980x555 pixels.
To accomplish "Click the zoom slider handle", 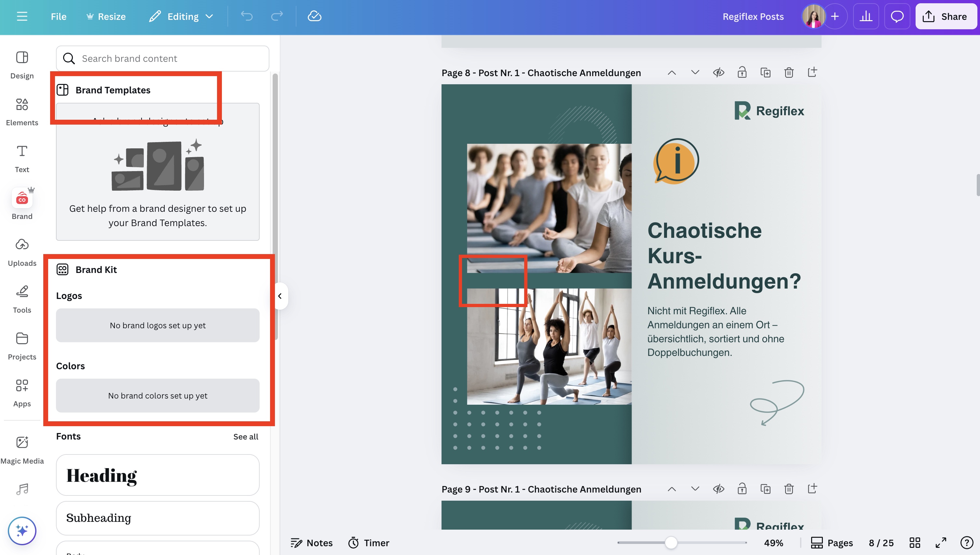I will pyautogui.click(x=671, y=542).
